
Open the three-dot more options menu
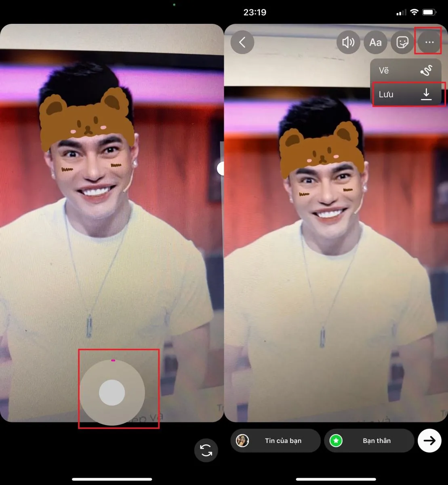429,42
